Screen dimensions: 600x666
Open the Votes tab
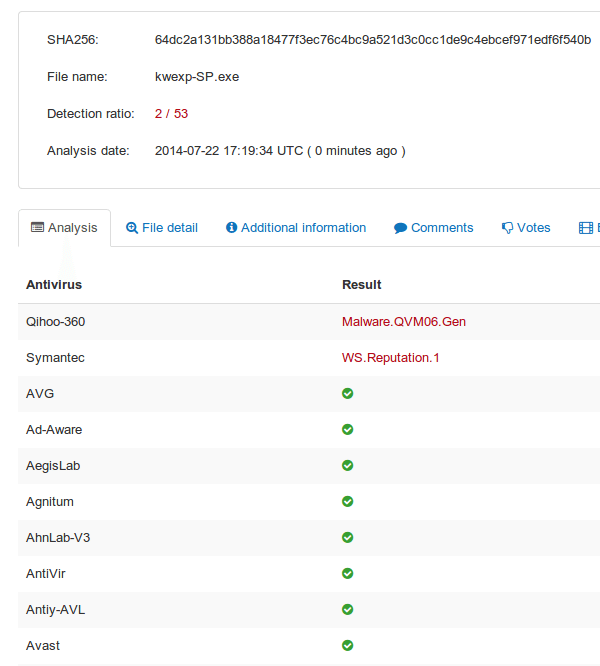pyautogui.click(x=526, y=228)
